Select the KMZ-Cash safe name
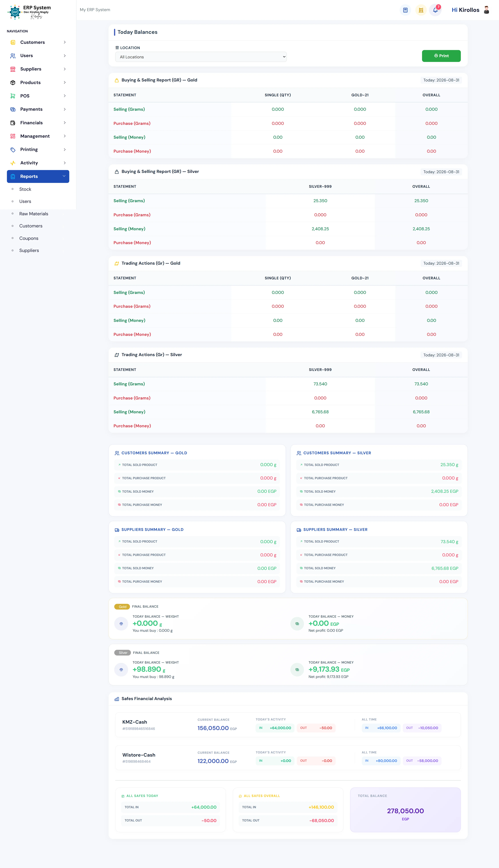 pos(135,722)
